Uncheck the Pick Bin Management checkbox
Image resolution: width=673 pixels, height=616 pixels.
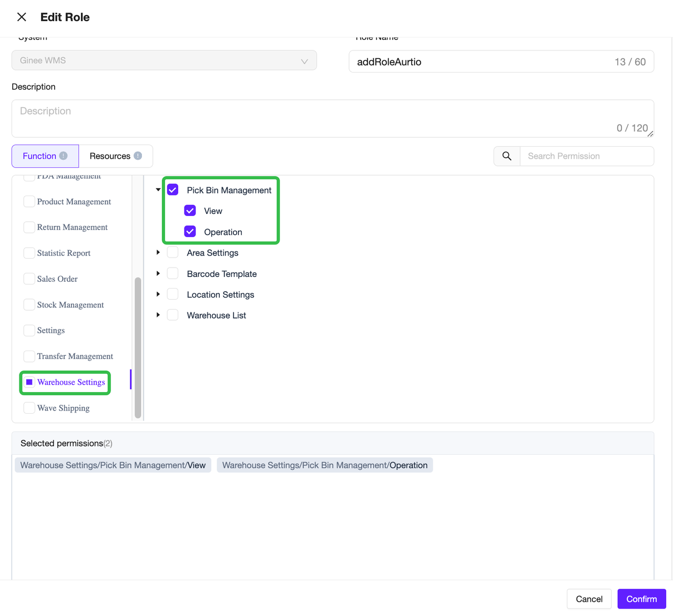(x=173, y=190)
